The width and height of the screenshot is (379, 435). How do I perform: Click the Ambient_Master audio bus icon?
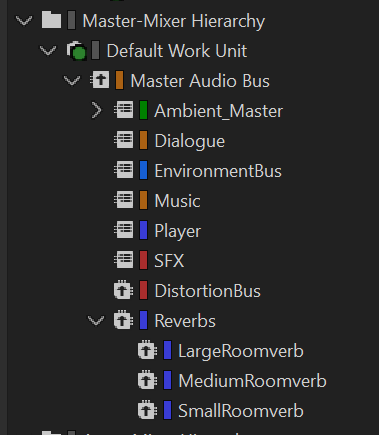[124, 110]
